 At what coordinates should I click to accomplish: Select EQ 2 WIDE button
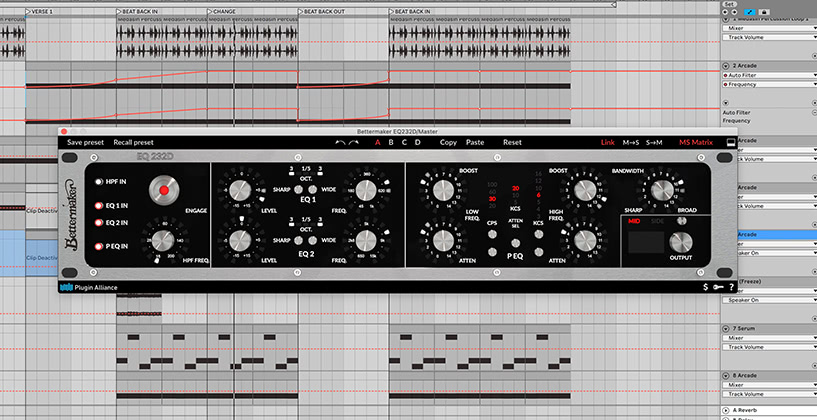pyautogui.click(x=313, y=240)
